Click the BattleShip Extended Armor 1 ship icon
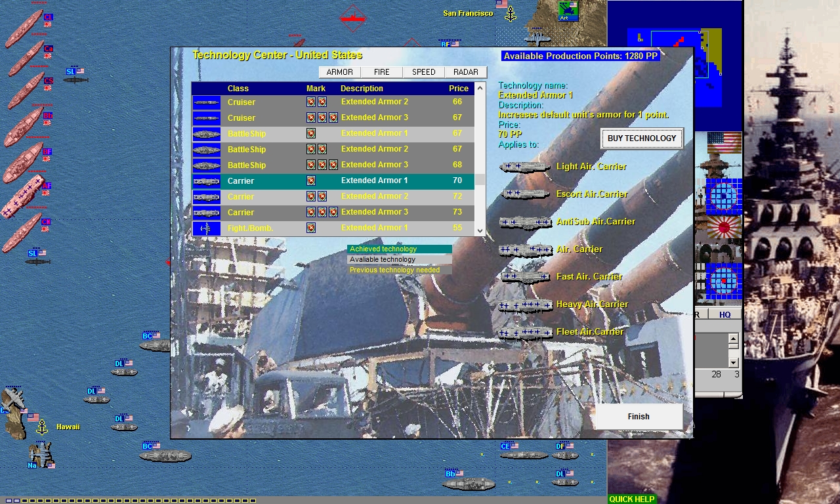Image resolution: width=840 pixels, height=504 pixels. 206,134
